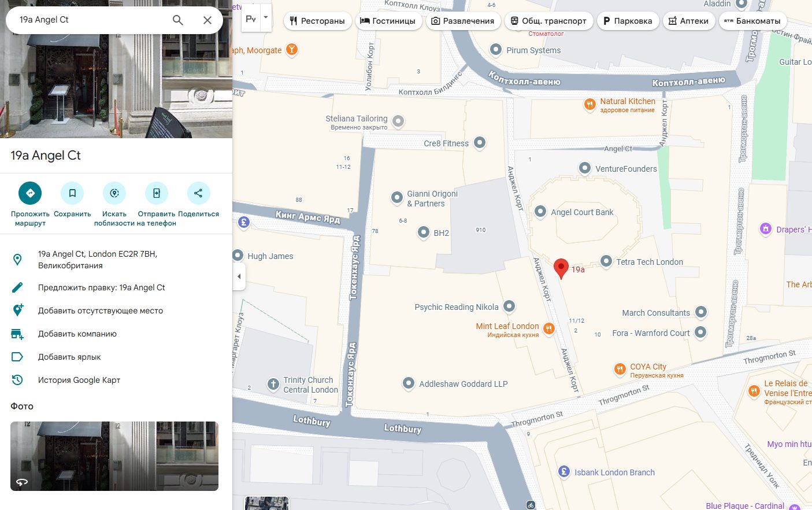Filter map by Общ. транспорт chip
Image resolution: width=812 pixels, height=510 pixels.
[x=548, y=21]
